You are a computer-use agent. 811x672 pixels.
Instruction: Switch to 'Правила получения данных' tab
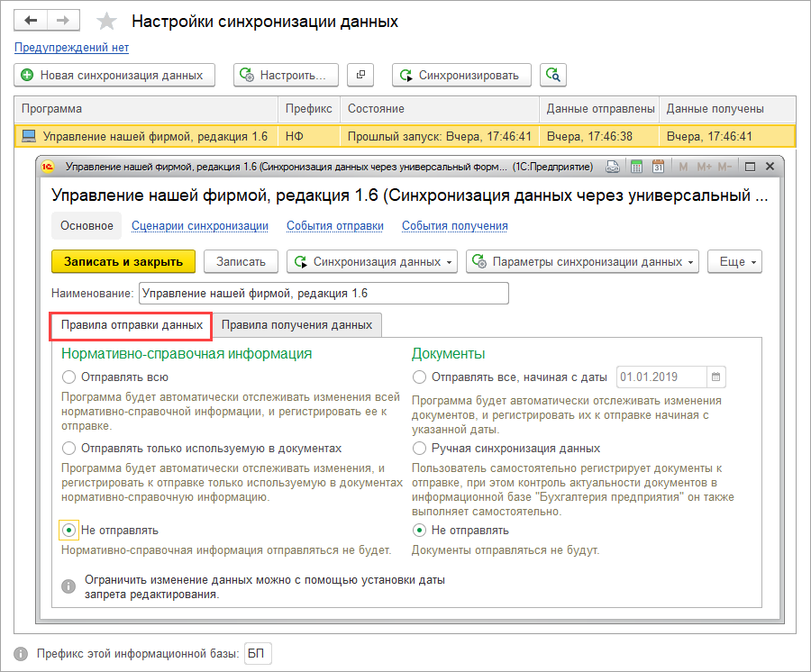click(296, 324)
